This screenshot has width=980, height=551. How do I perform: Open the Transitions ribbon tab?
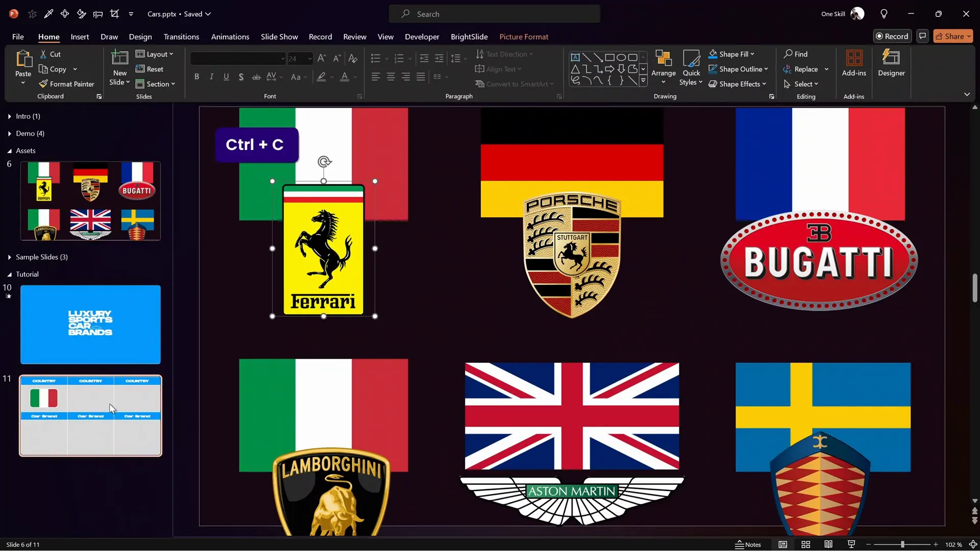(181, 37)
